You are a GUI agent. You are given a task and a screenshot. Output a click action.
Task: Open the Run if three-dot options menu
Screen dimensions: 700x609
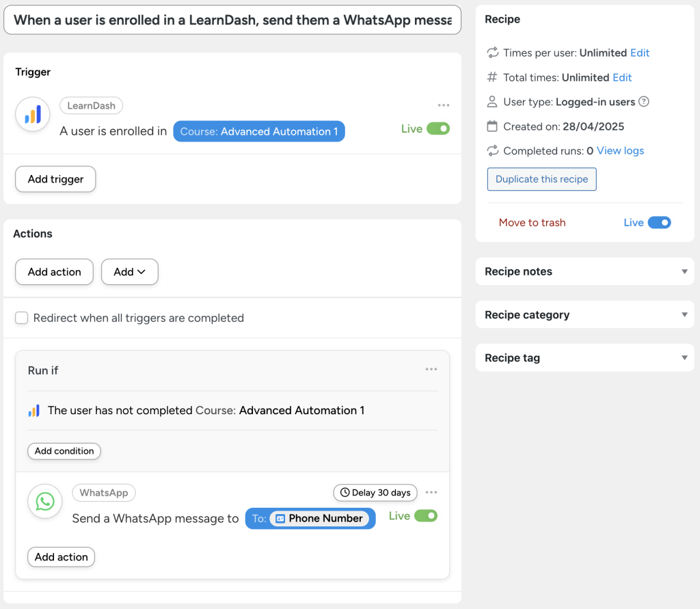pos(431,369)
